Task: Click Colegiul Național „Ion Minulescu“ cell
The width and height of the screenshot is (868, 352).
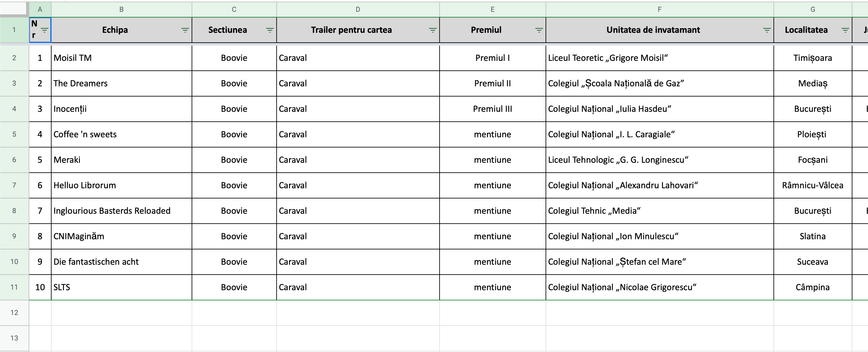Action: coord(660,236)
